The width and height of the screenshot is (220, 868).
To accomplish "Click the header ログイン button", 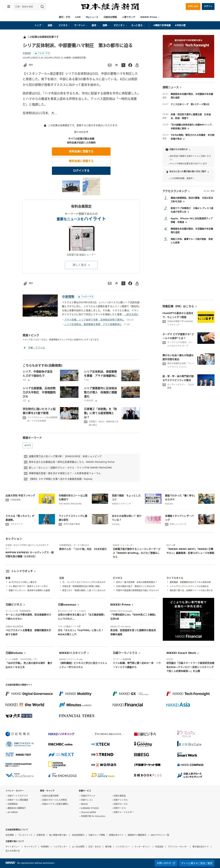I will point(208,6).
